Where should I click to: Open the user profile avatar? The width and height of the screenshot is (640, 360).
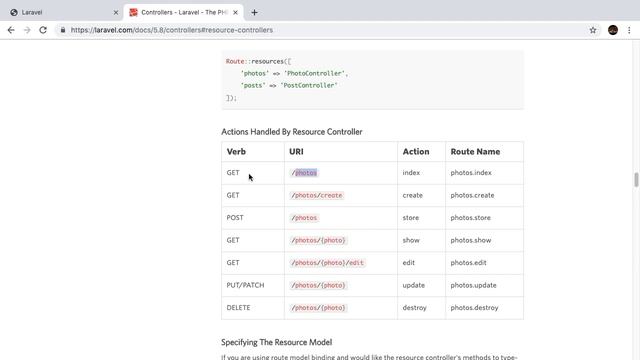[x=613, y=30]
